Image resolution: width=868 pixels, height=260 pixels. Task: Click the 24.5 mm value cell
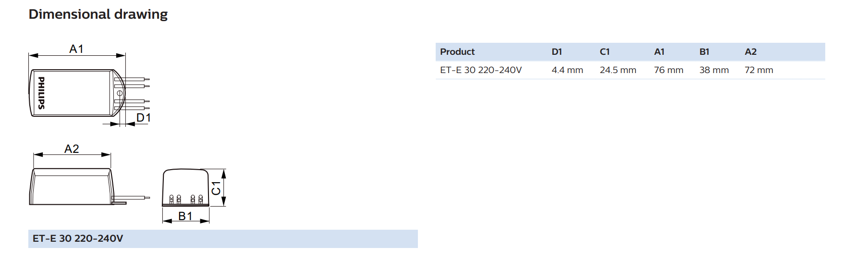(x=618, y=70)
